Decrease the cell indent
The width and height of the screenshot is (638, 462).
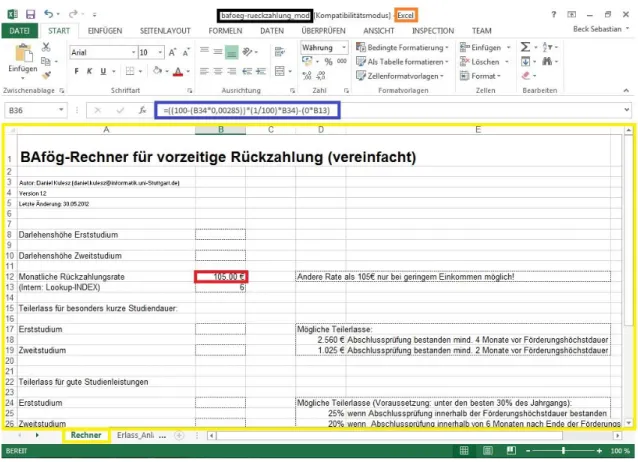[x=247, y=72]
